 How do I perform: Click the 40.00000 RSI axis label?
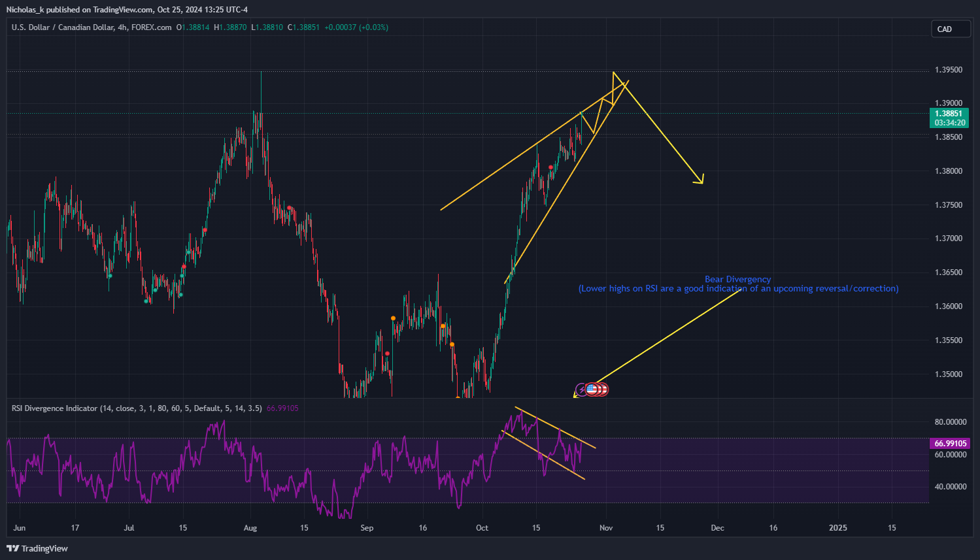tap(951, 487)
